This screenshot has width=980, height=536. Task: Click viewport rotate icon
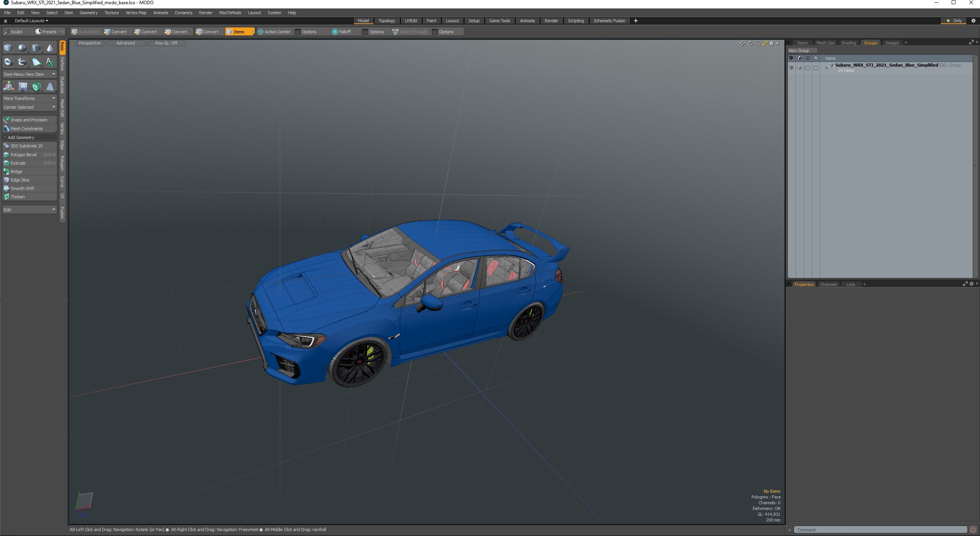point(750,43)
